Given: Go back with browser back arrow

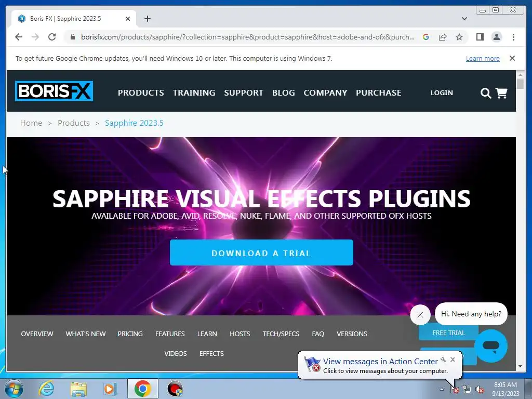Looking at the screenshot, I should tap(19, 37).
